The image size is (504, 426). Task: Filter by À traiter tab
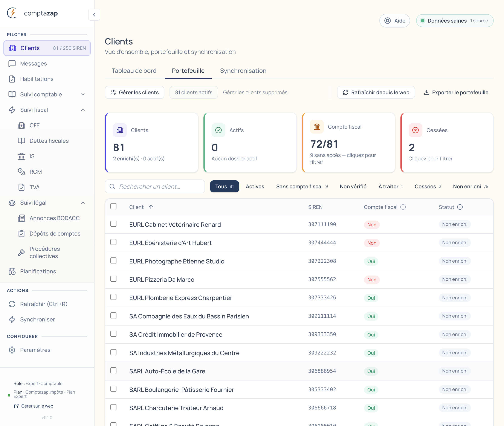pyautogui.click(x=390, y=186)
